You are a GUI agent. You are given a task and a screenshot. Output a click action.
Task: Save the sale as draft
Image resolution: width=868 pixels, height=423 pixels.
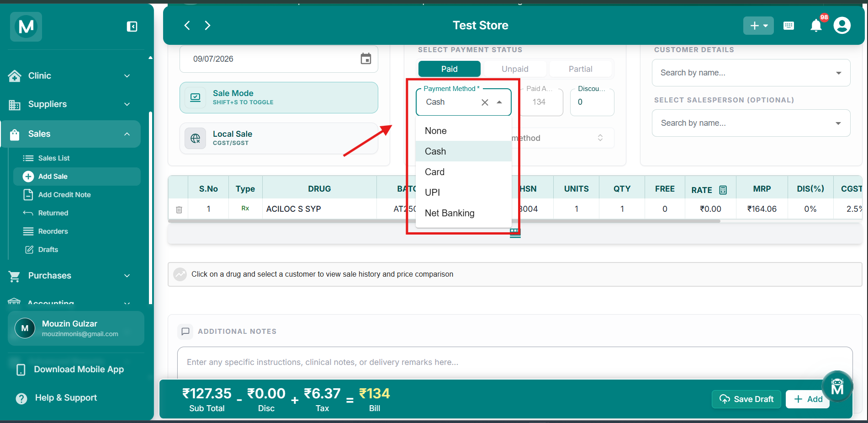[x=746, y=399]
